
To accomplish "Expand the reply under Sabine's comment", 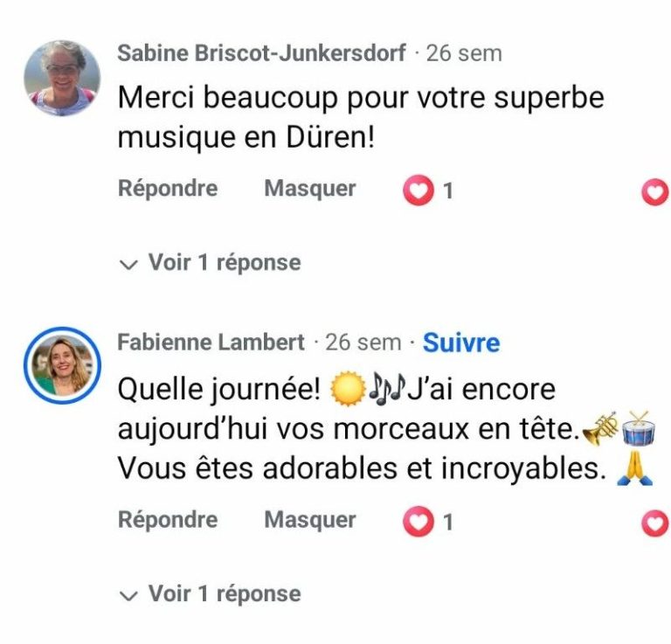I will click(210, 262).
